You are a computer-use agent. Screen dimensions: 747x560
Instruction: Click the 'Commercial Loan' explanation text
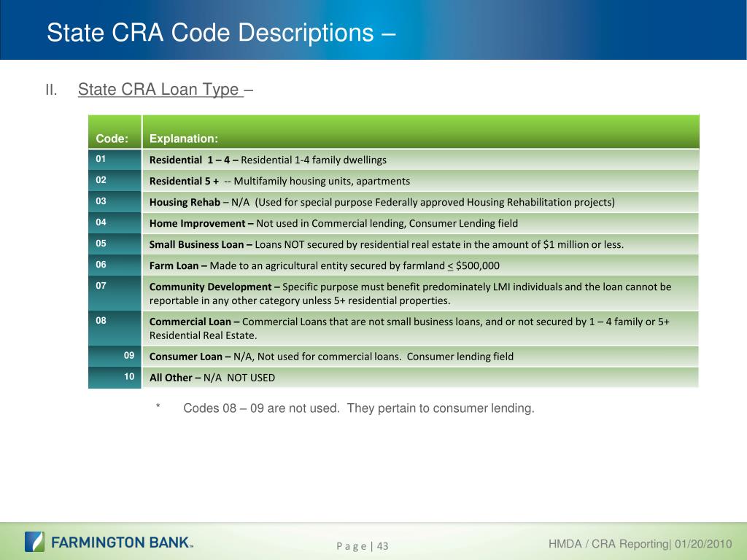[409, 328]
